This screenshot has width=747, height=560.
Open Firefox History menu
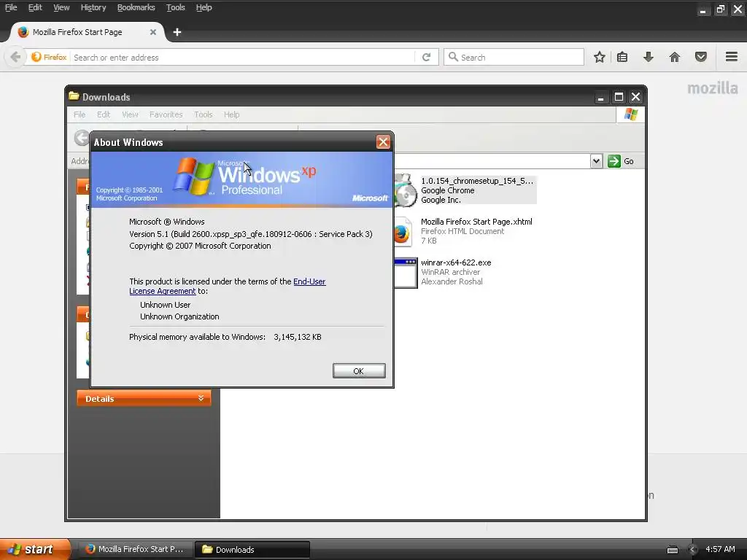[93, 7]
